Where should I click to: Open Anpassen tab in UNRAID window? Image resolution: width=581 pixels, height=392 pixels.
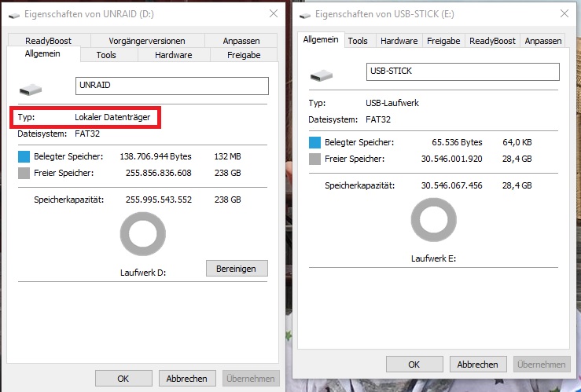241,40
